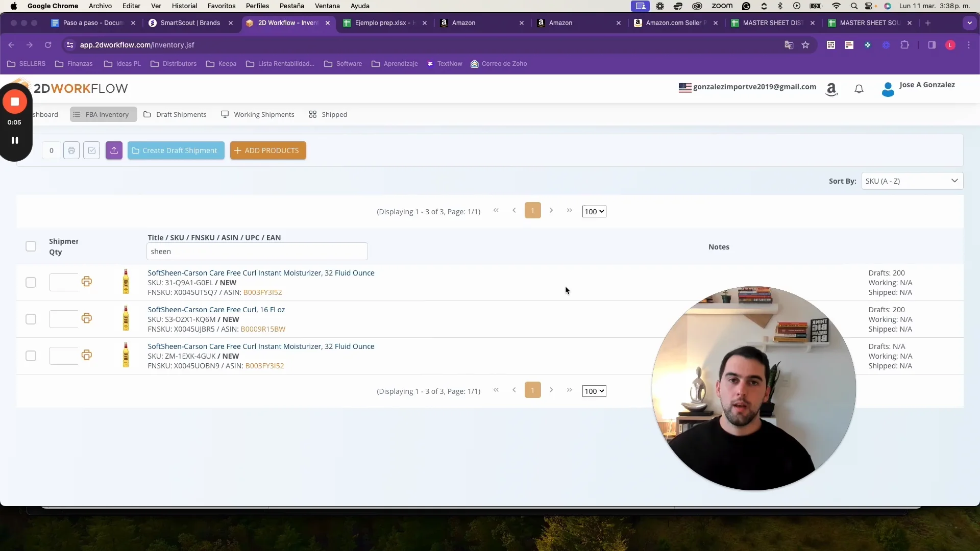The height and width of the screenshot is (551, 980).
Task: Open the Keepa bookmarks folder
Action: pyautogui.click(x=221, y=64)
